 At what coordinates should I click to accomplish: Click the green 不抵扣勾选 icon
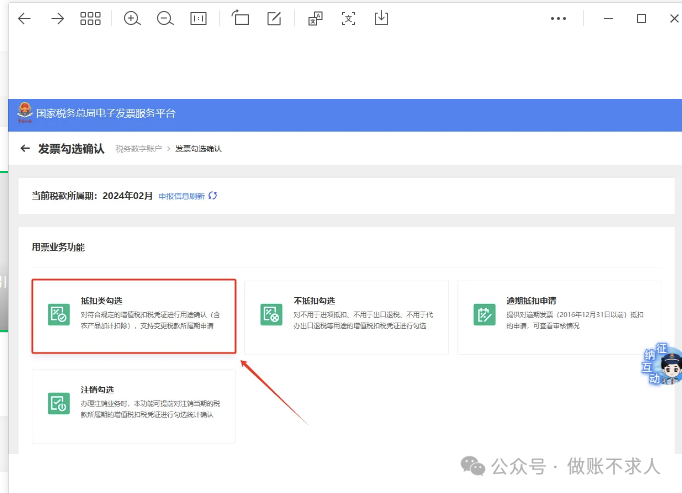click(x=271, y=314)
